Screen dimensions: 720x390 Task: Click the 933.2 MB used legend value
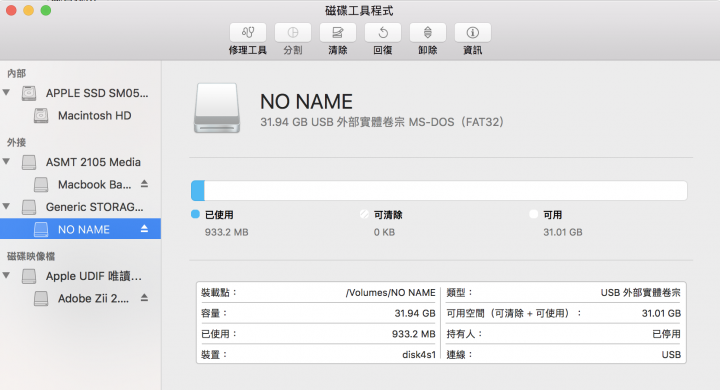click(226, 232)
